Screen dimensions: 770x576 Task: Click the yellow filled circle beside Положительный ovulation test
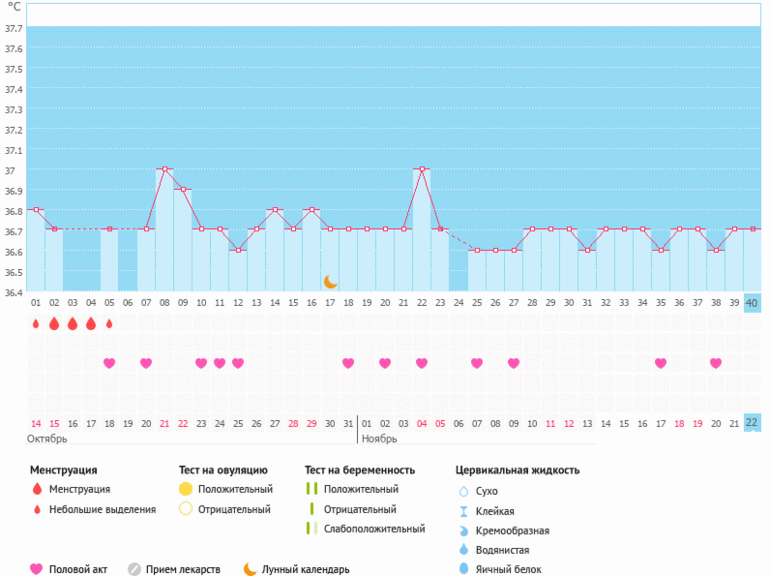tap(185, 489)
